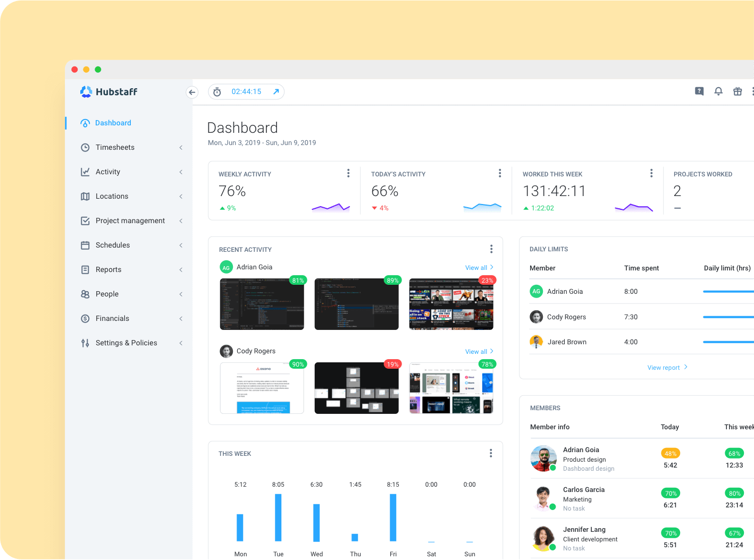Click the timer stopwatch icon
This screenshot has width=754, height=560.
tap(217, 92)
